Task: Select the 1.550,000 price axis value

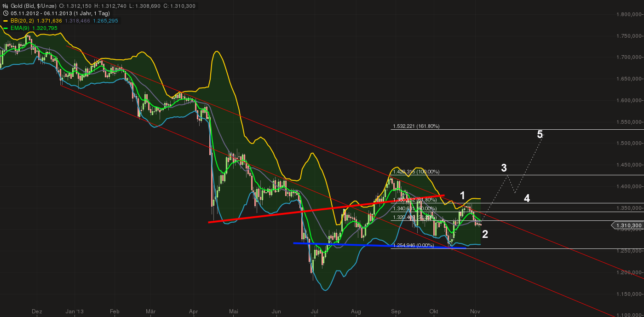Action: [x=629, y=122]
